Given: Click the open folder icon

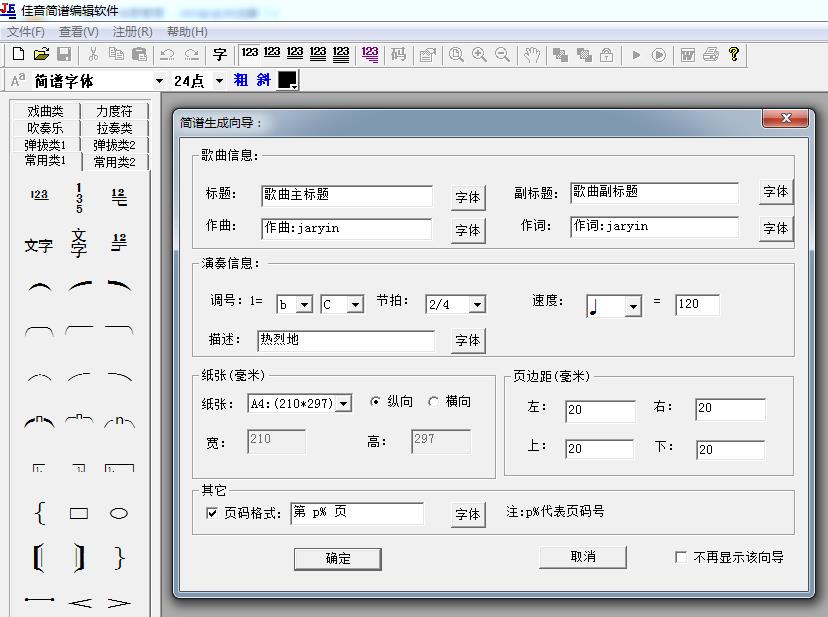Looking at the screenshot, I should point(41,54).
